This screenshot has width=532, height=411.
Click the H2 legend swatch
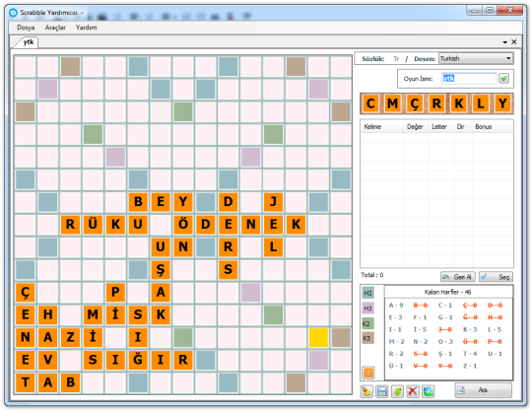(368, 294)
